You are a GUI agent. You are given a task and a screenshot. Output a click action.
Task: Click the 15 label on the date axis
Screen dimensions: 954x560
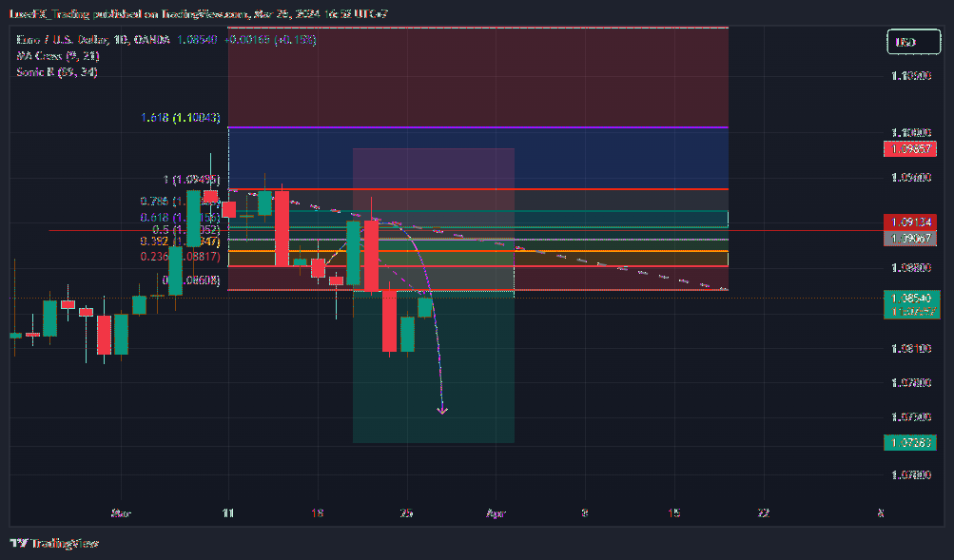[x=674, y=513]
